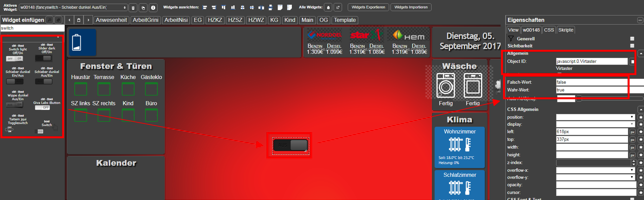Select the Schieber dunkel Ein/Aus widget
This screenshot has height=200, width=644.
click(x=18, y=76)
